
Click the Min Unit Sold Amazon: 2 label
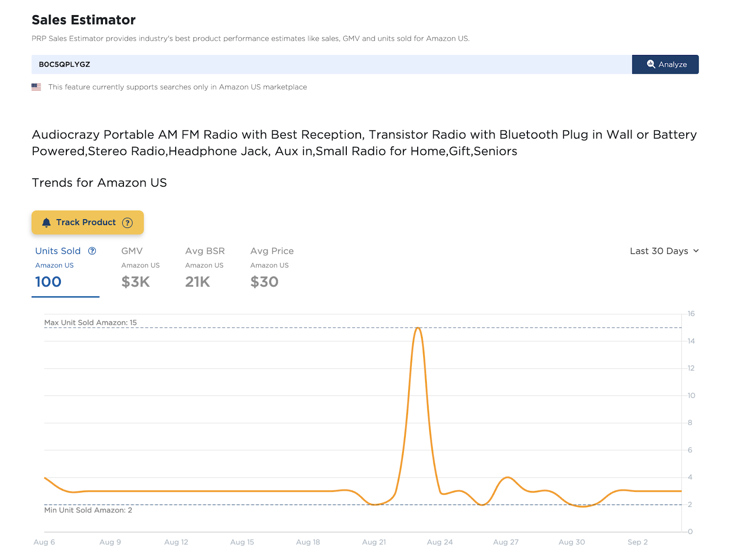click(88, 510)
